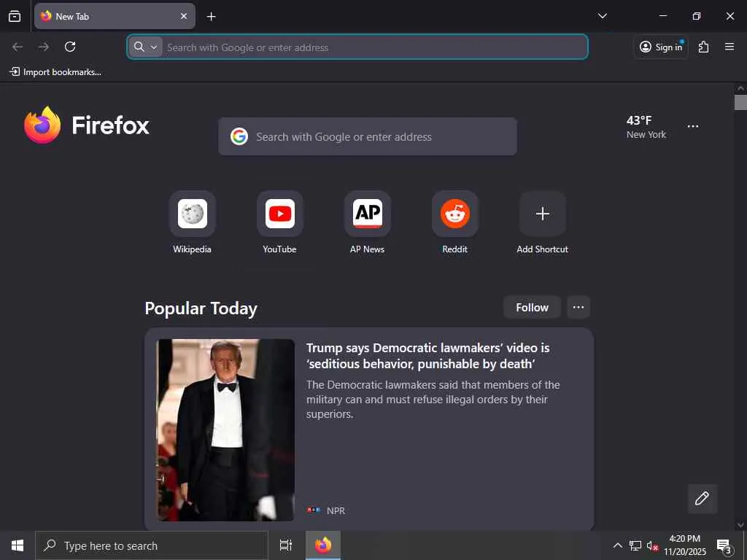Focus the Google search box on page
747x560 pixels.
pos(368,136)
